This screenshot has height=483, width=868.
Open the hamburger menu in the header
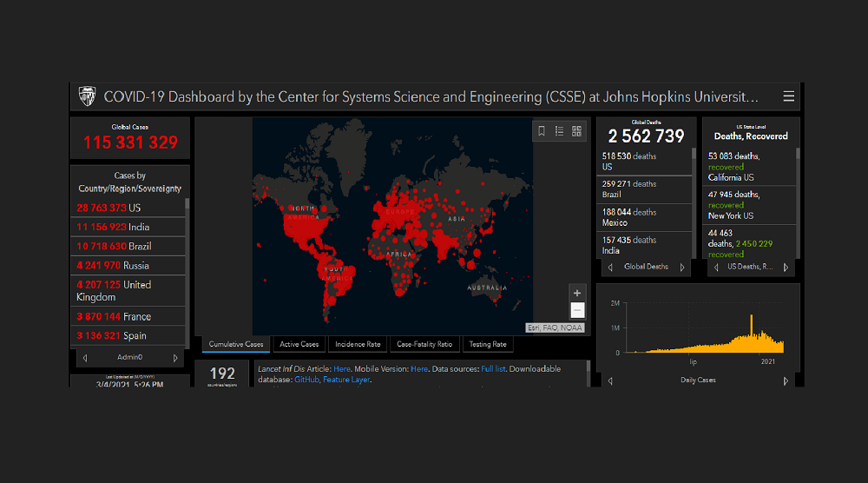coord(788,96)
